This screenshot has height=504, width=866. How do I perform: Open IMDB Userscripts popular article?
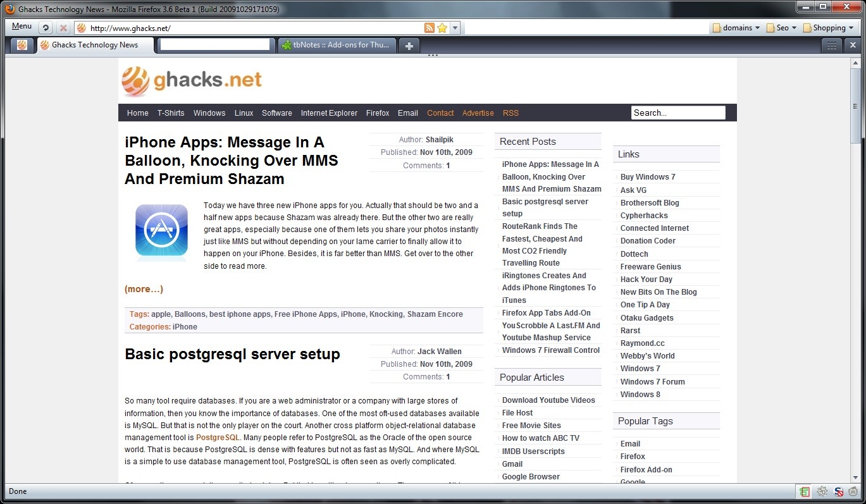click(533, 452)
